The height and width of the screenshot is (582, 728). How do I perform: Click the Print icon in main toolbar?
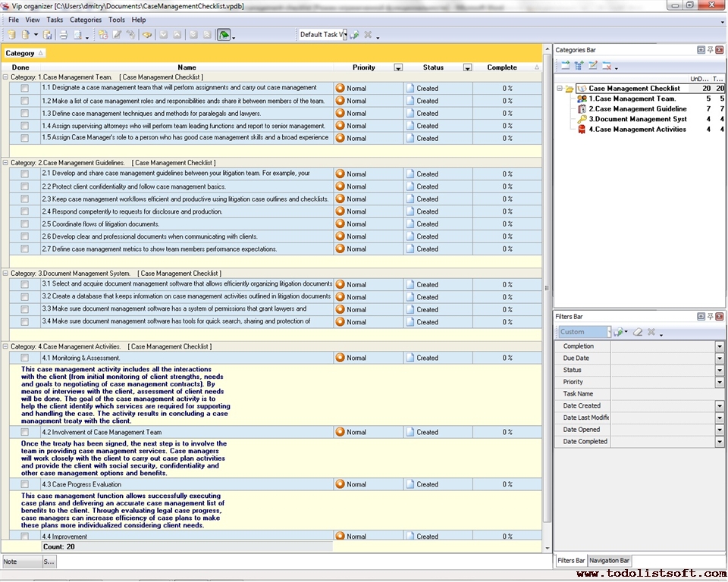click(x=64, y=35)
